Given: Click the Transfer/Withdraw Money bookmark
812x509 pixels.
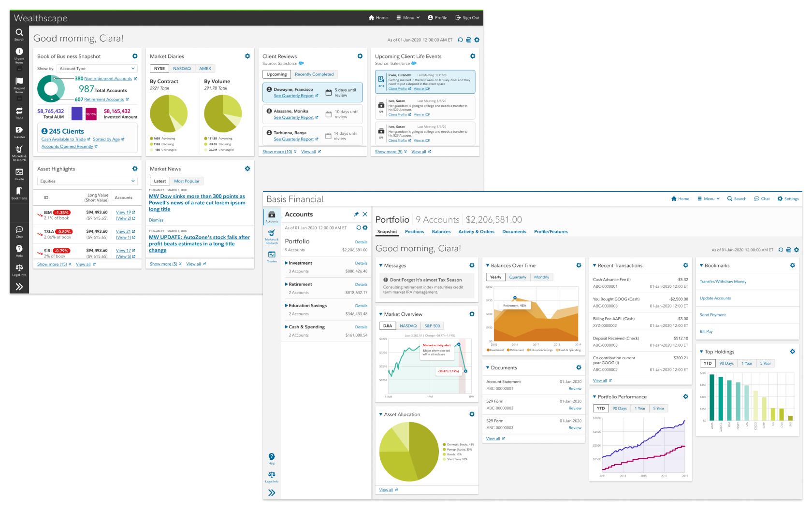Looking at the screenshot, I should click(723, 282).
